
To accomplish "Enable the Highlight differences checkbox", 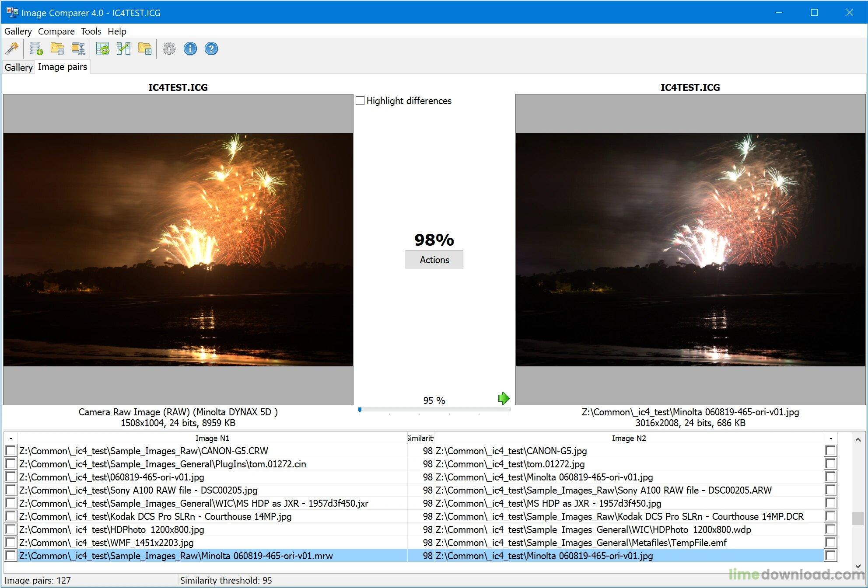I will 360,101.
